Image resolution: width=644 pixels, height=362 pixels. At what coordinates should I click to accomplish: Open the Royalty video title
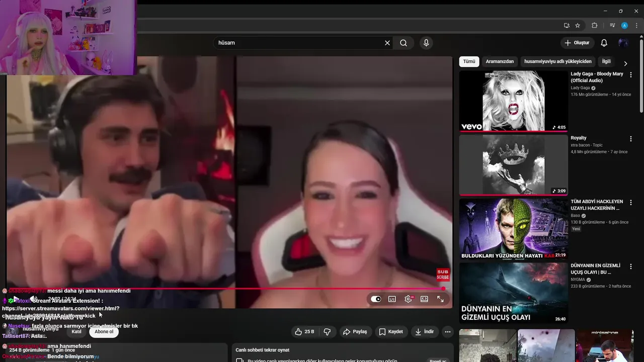point(579,138)
